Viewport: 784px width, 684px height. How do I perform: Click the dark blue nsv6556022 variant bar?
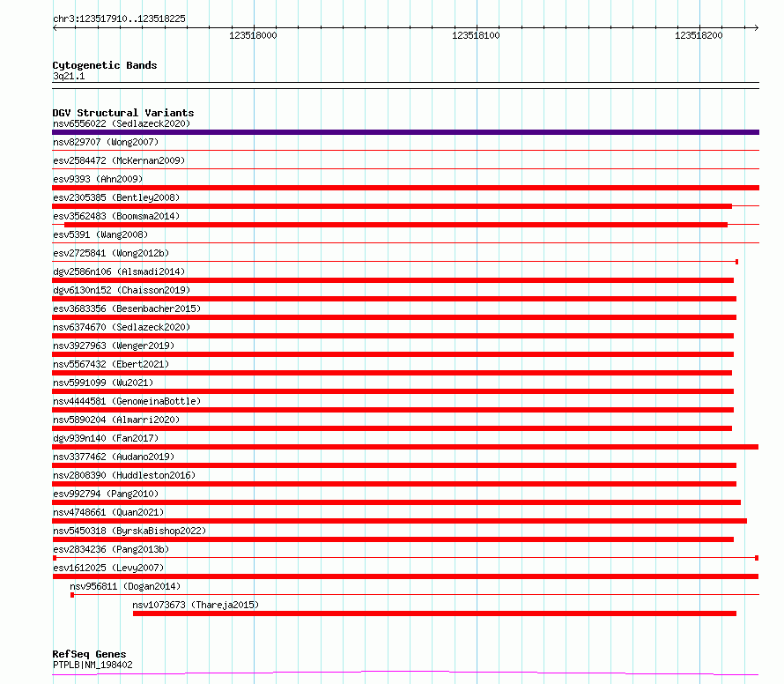[x=405, y=132]
